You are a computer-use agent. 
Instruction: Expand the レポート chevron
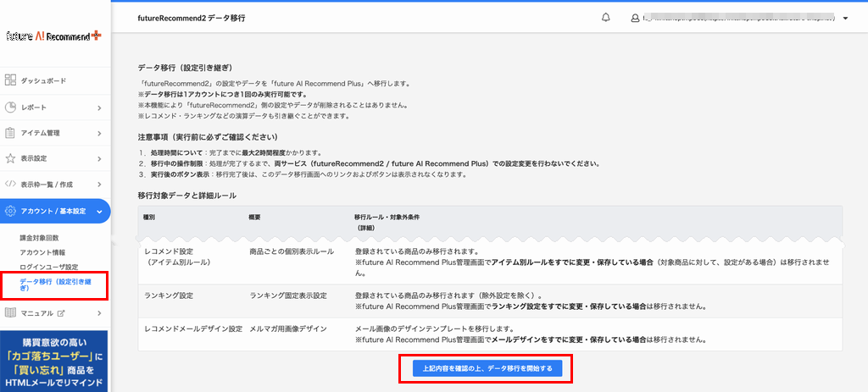click(99, 108)
